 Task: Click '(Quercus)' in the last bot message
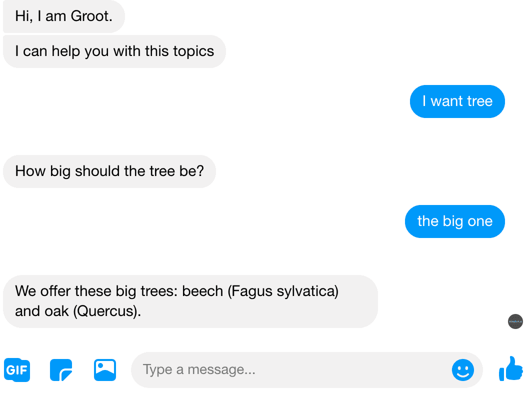(x=105, y=311)
